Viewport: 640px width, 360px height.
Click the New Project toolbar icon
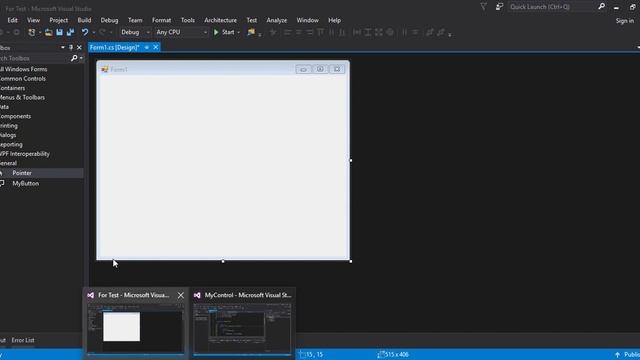point(31,32)
